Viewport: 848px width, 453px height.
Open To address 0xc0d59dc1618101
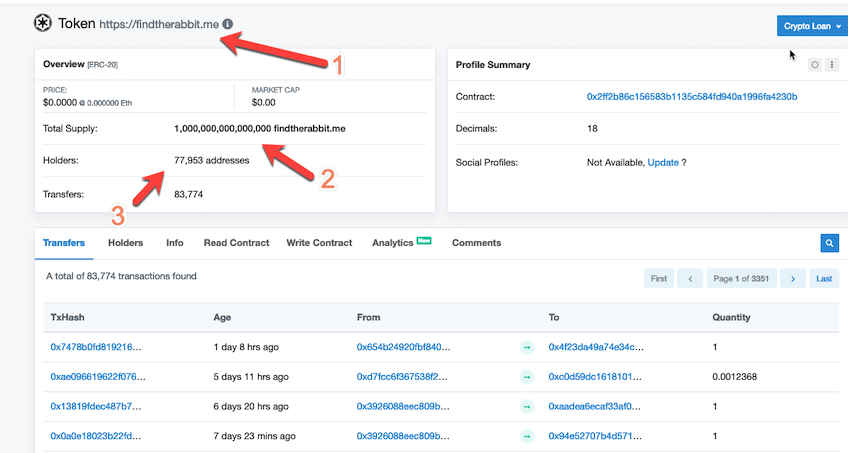coord(595,377)
